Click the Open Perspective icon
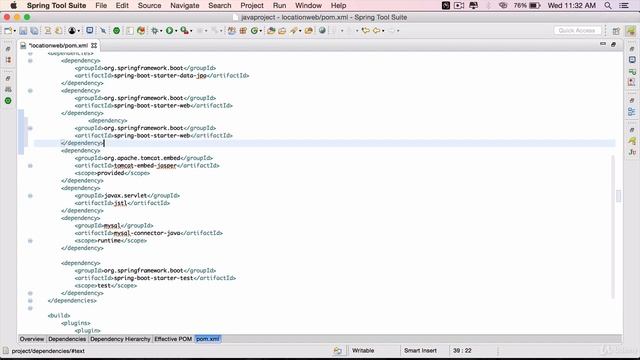 tap(616, 31)
